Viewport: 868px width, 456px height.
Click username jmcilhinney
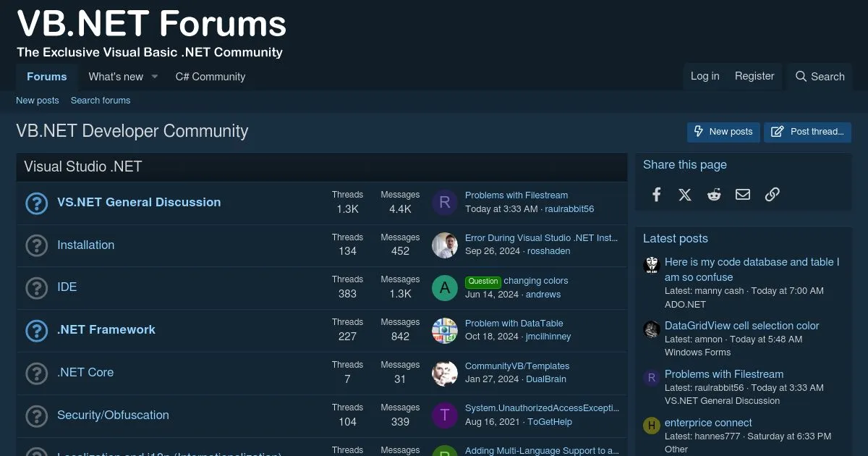[549, 337]
